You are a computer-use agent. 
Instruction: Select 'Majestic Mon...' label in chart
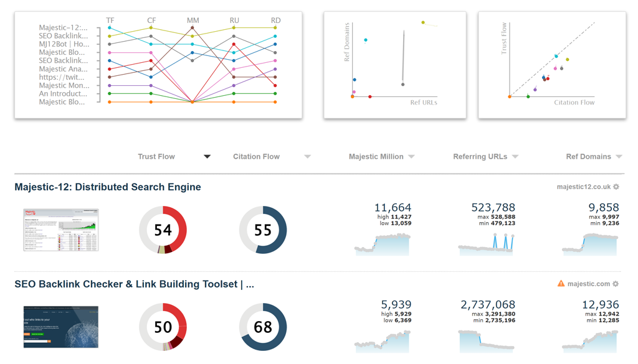tap(64, 85)
